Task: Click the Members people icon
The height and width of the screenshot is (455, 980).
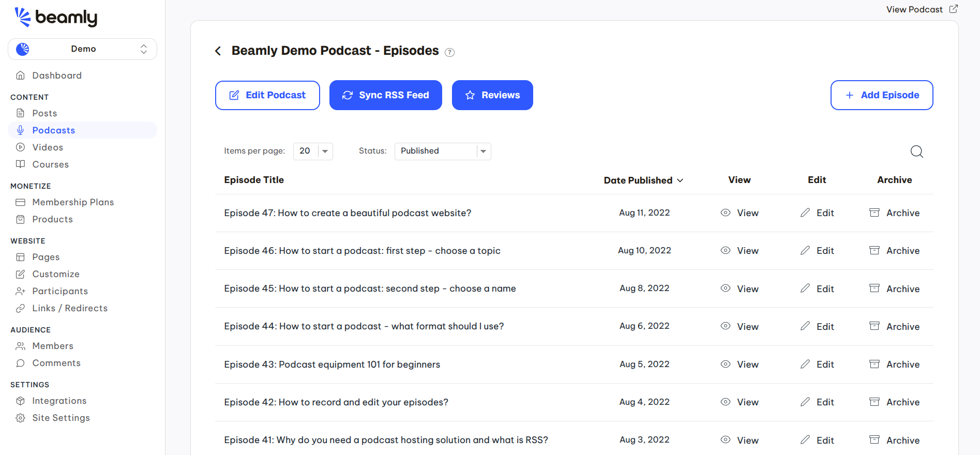Action: point(21,346)
